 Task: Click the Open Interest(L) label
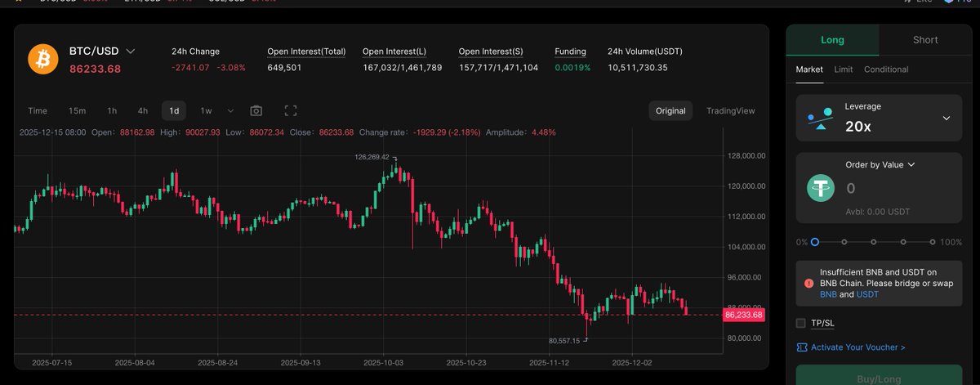pos(395,51)
